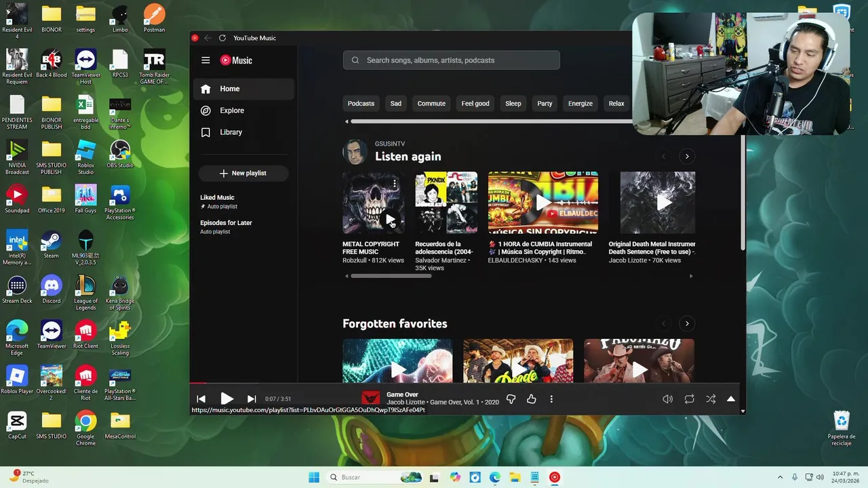Screen dimensions: 868x488
Task: Select the Feel good mood chip
Action: (475, 104)
